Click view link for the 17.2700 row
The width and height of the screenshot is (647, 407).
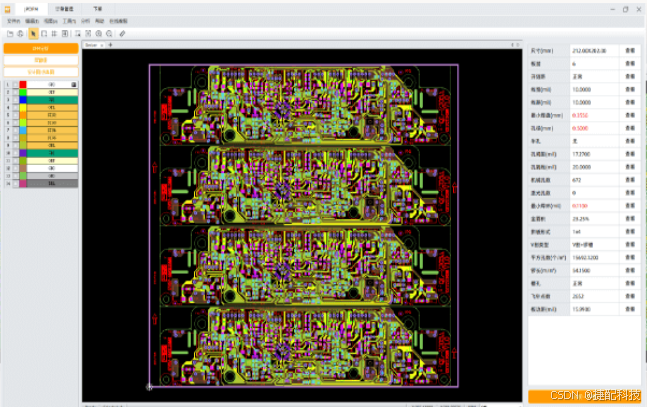pyautogui.click(x=630, y=154)
